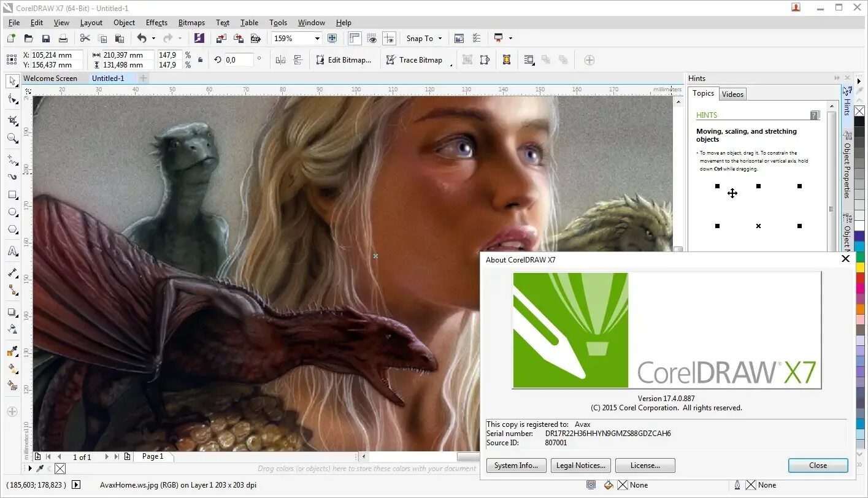Click the System Info button
The width and height of the screenshot is (868, 498).
click(516, 465)
